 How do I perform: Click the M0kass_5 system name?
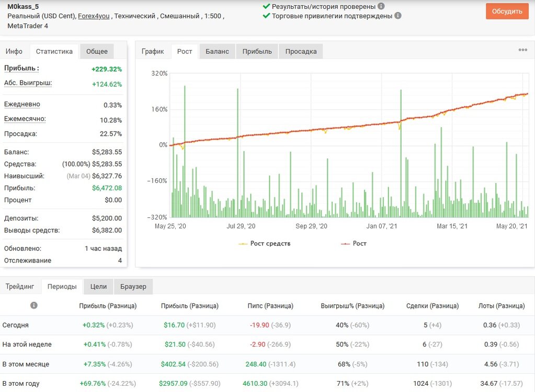(x=23, y=6)
